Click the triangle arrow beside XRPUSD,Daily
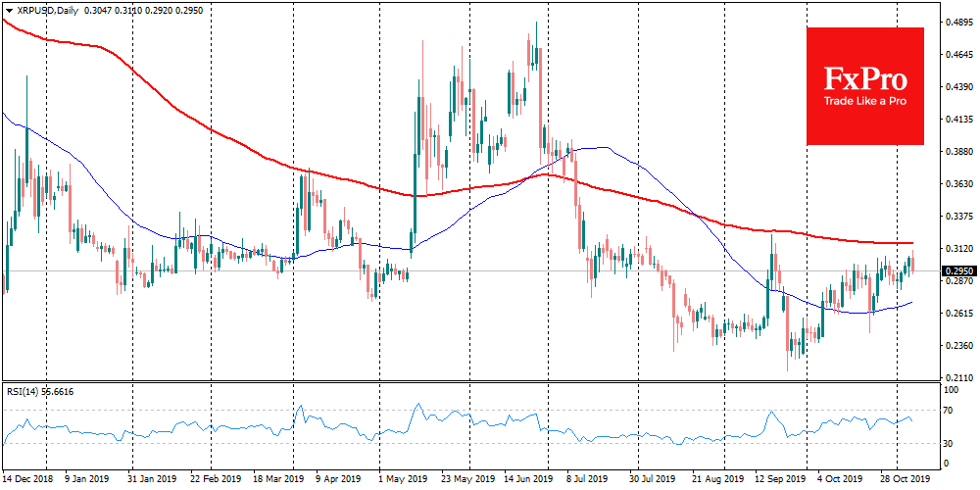The width and height of the screenshot is (980, 490). point(8,7)
